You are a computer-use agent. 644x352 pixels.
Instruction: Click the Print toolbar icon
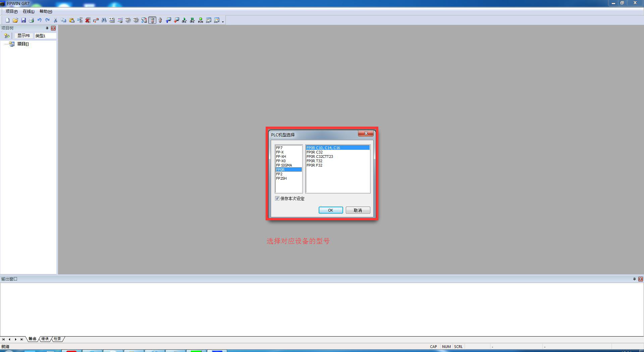click(x=32, y=20)
